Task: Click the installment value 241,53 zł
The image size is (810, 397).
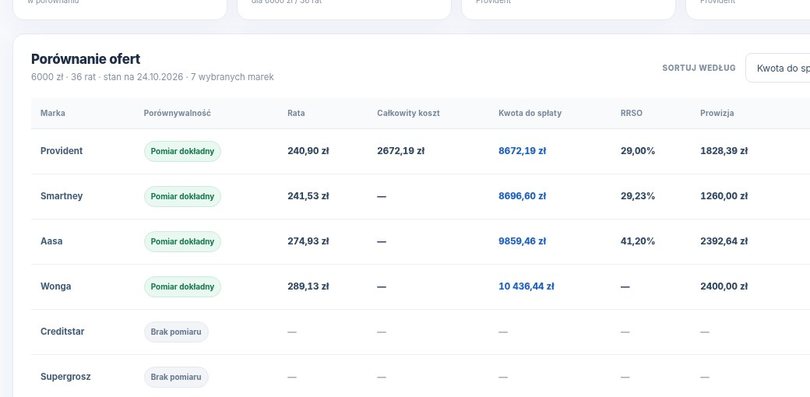Action: pyautogui.click(x=308, y=196)
